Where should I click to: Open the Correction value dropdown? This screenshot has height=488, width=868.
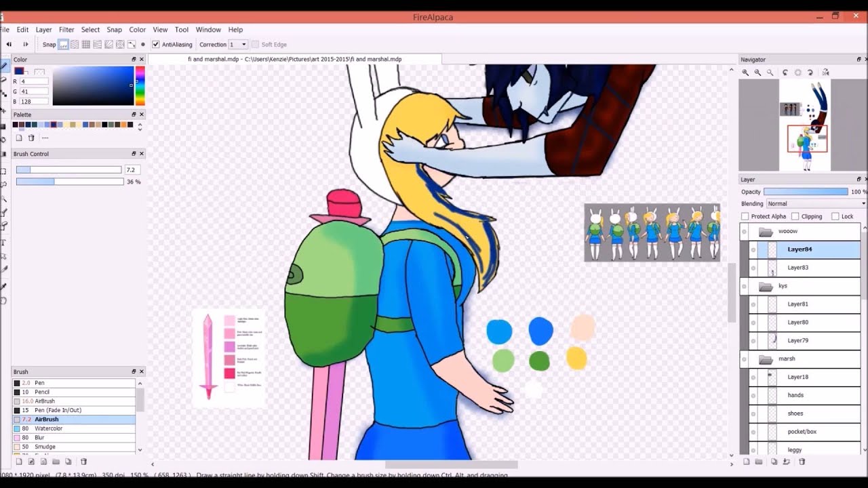(x=238, y=45)
